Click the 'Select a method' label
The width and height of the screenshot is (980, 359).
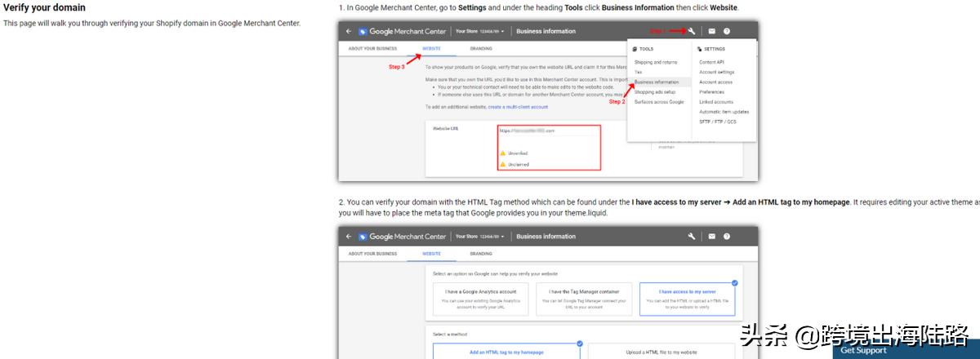click(x=448, y=334)
